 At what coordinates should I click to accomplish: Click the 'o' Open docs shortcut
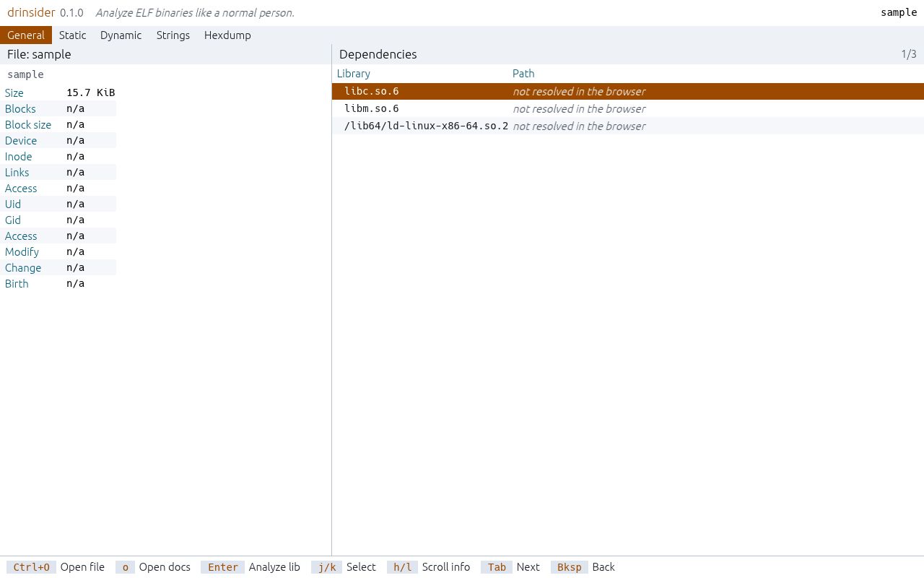(x=153, y=567)
